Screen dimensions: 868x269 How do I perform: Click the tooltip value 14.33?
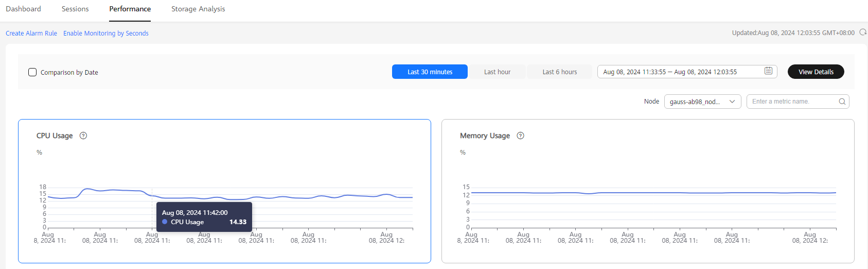[x=238, y=222]
